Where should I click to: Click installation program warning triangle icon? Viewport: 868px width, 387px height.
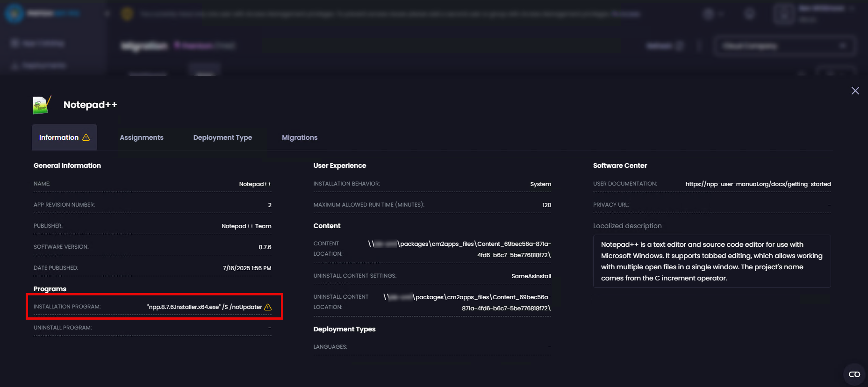coord(268,307)
